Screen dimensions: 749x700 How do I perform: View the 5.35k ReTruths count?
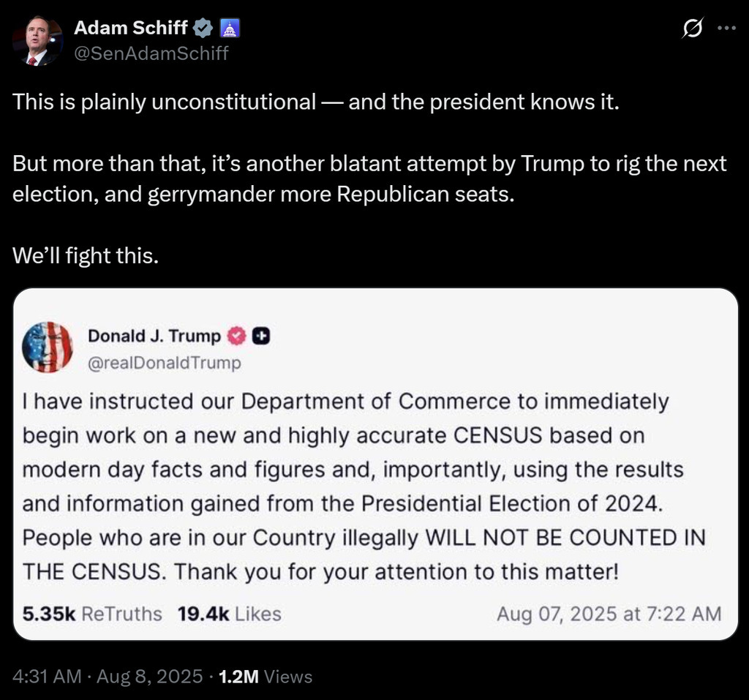(92, 613)
